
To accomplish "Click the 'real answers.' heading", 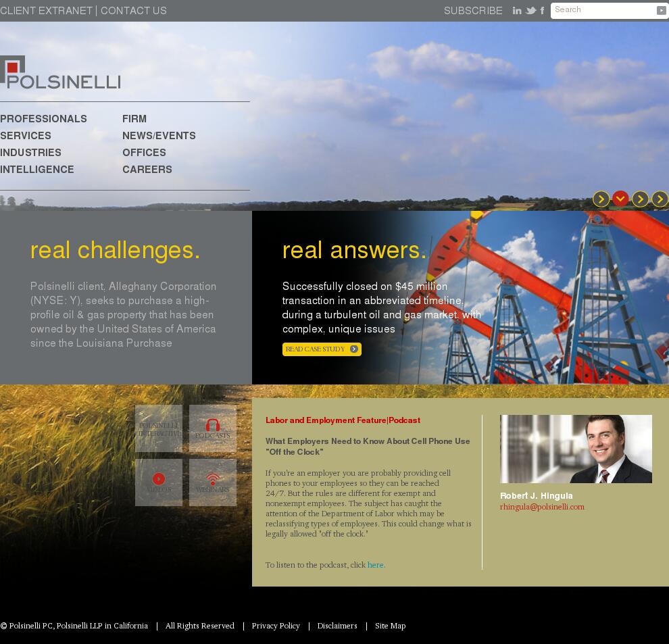I will coord(354,250).
